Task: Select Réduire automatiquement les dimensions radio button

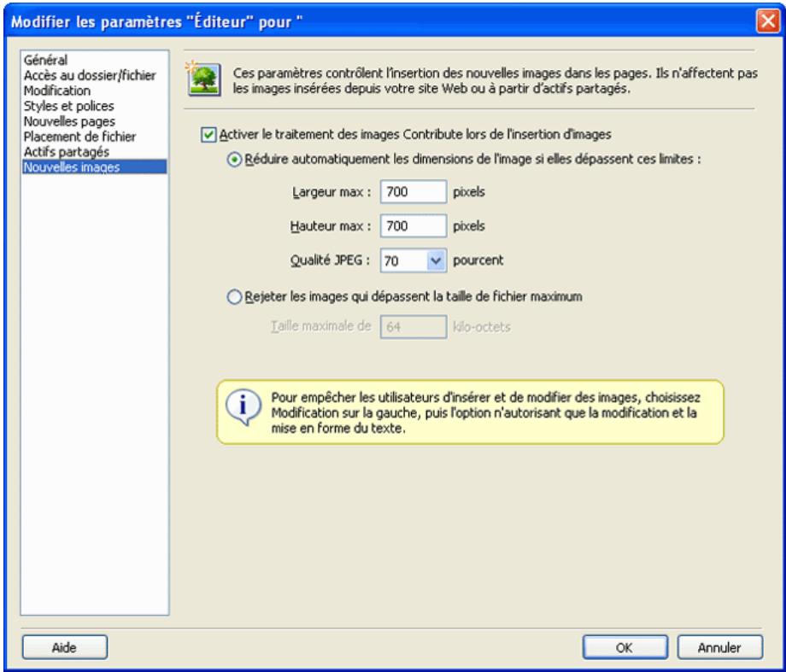Action: point(234,160)
